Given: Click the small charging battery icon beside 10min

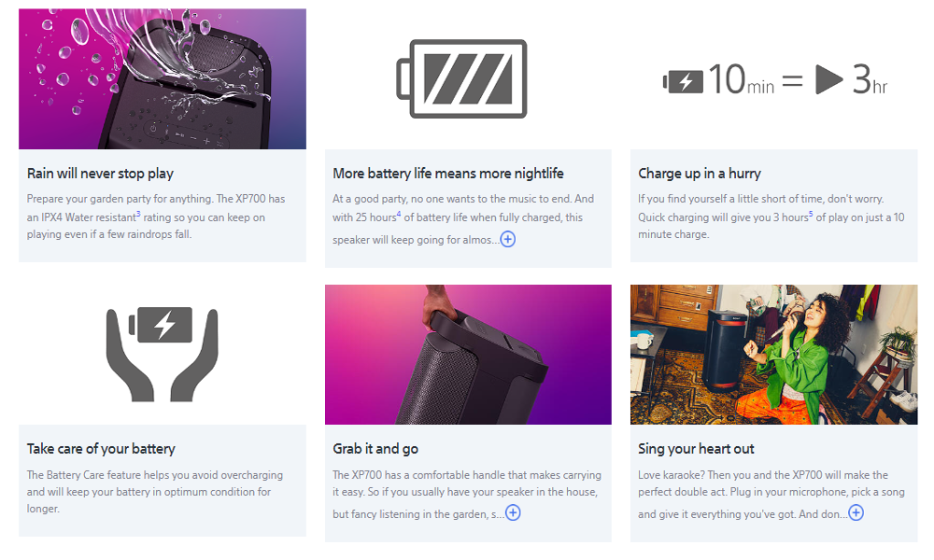Looking at the screenshot, I should click(x=684, y=81).
